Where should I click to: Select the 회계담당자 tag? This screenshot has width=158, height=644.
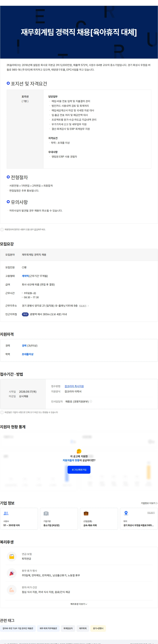pyautogui.click(x=68, y=628)
